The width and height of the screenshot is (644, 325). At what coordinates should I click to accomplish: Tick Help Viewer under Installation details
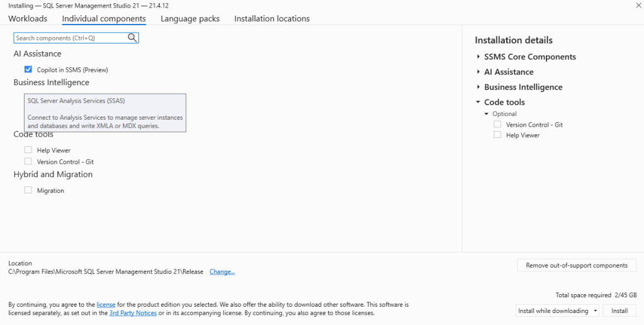click(497, 135)
